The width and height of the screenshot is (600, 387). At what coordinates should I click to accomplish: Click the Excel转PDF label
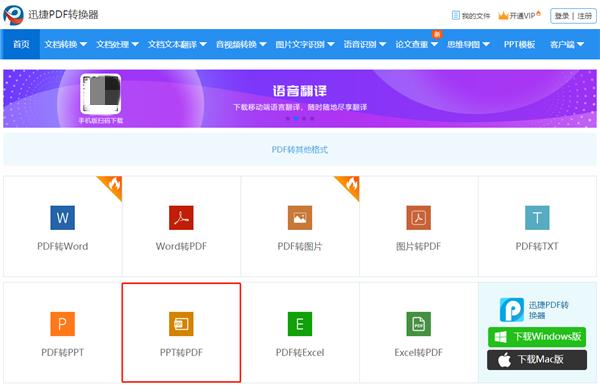coord(418,352)
